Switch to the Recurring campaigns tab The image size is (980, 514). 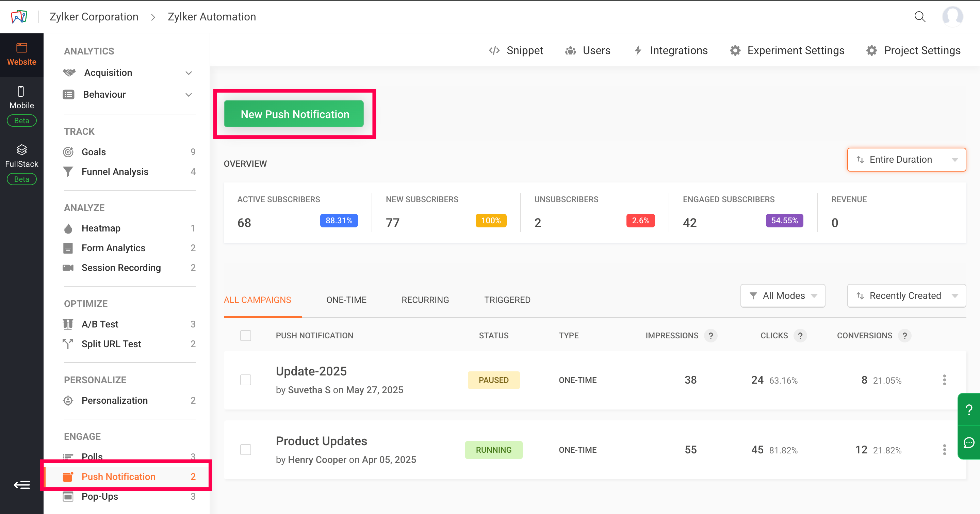tap(425, 300)
